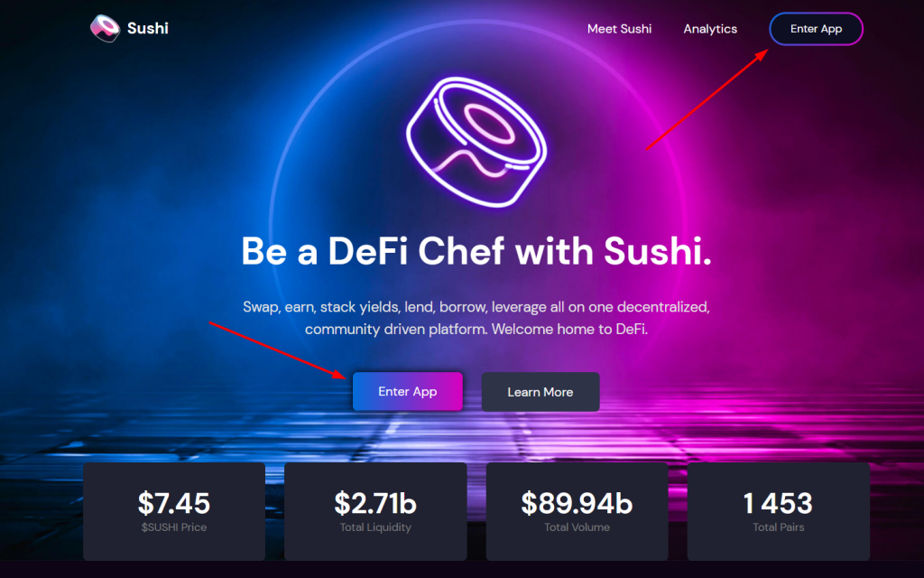This screenshot has height=578, width=924.
Task: Click the Sushi roll logo icon in the header
Action: pos(105,28)
